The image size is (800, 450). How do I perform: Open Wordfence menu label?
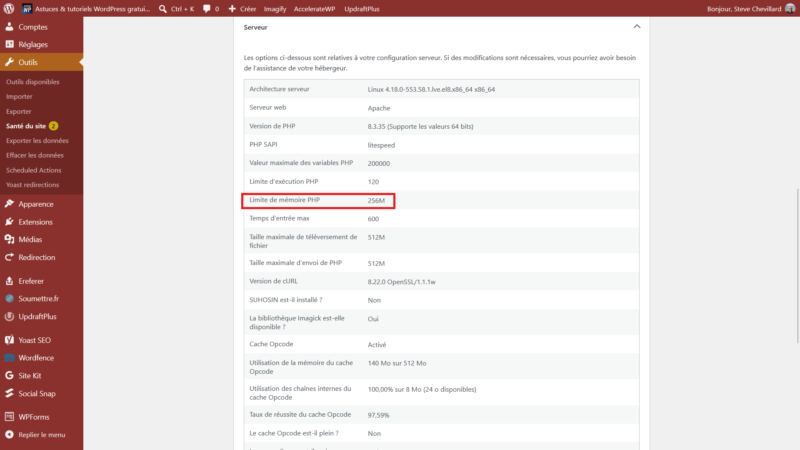coord(36,358)
